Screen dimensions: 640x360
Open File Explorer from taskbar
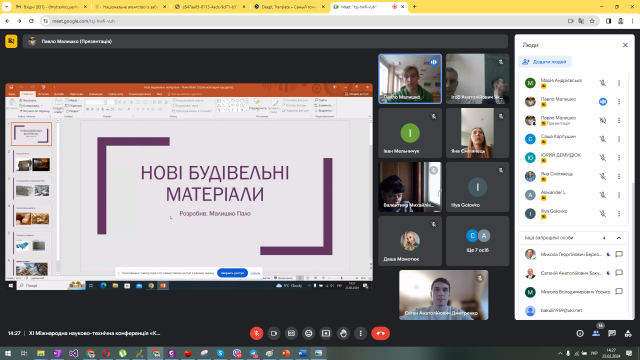point(41,353)
